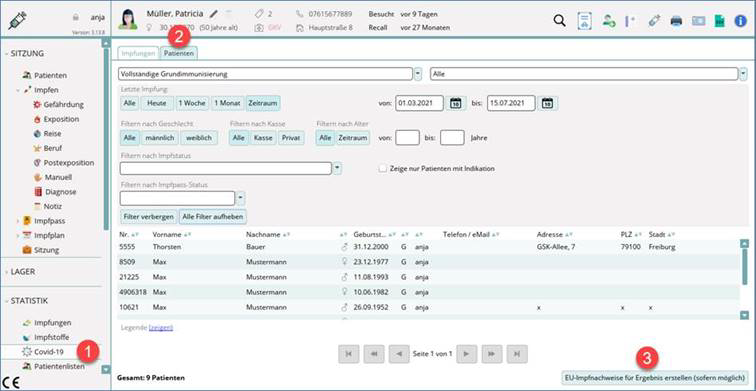Collapse the SITZUNG section
Image resolution: width=756 pixels, height=391 pixels.
[x=6, y=54]
